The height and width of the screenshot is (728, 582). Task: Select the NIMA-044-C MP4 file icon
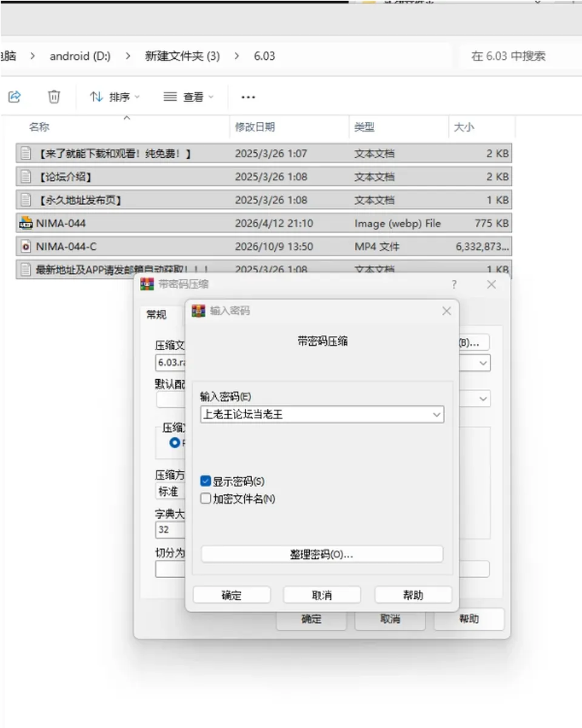25,246
